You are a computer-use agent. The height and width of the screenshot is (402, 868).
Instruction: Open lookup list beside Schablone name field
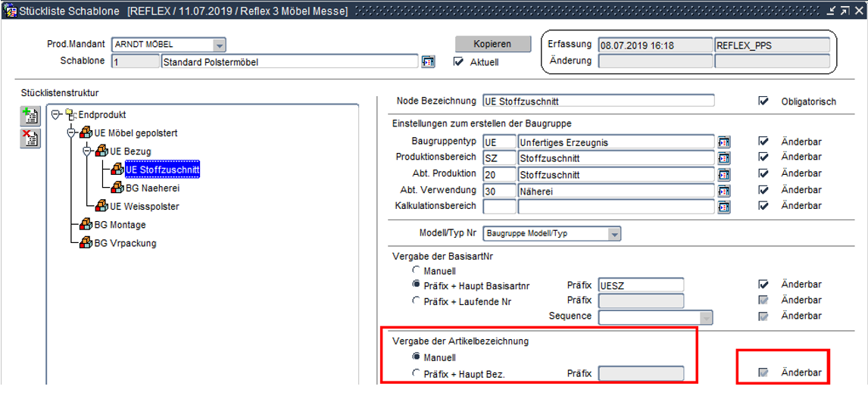click(x=428, y=62)
